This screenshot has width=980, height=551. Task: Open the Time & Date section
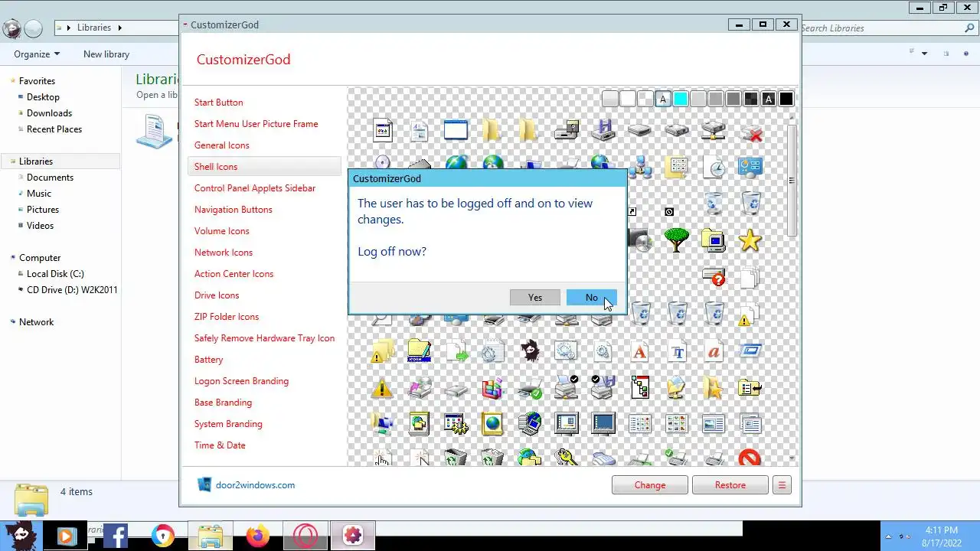coord(220,445)
